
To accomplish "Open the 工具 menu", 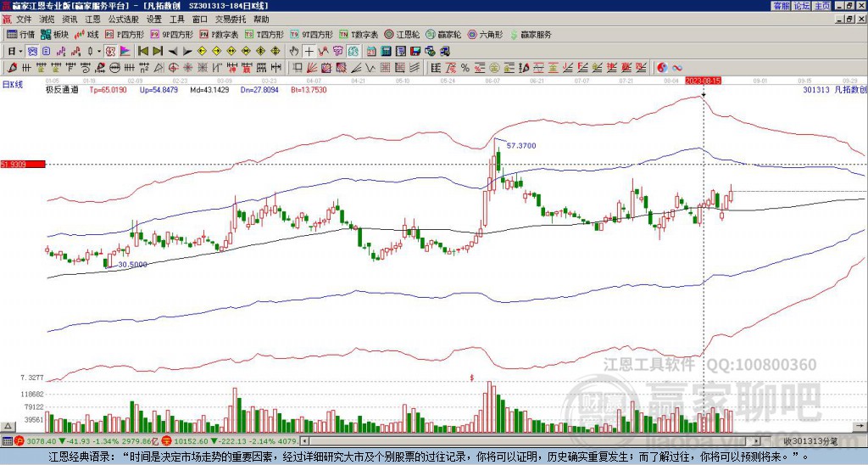I will [176, 20].
